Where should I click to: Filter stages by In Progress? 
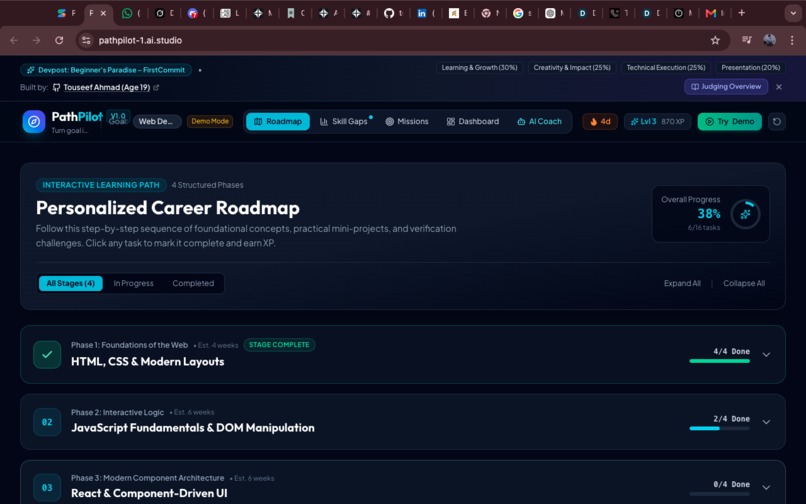pos(133,283)
